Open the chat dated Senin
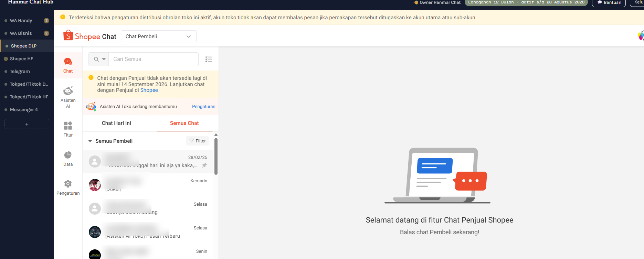Viewport: 644px width, 259px height. (148, 252)
